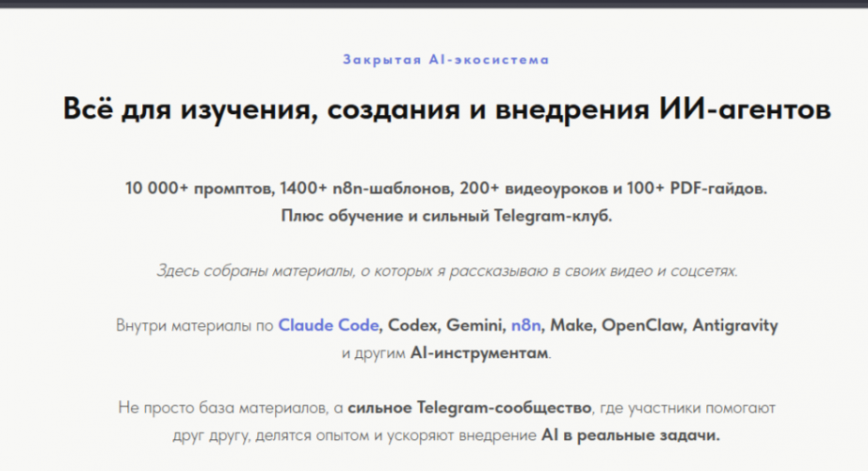This screenshot has height=471, width=868.
Task: Click the "Плюс обучение и сильный Telegram-клуб" line
Action: point(446,216)
